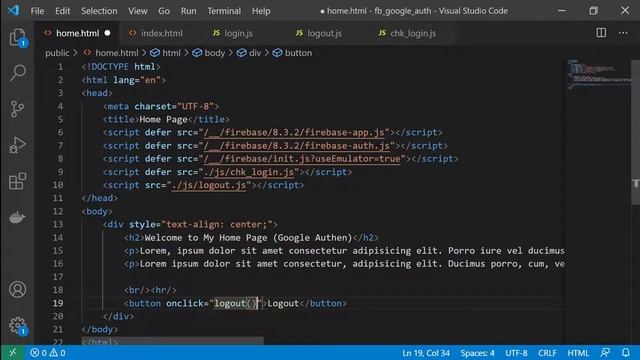The height and width of the screenshot is (360, 640).
Task: Open the Explorer view in activity bar
Action: click(17, 38)
